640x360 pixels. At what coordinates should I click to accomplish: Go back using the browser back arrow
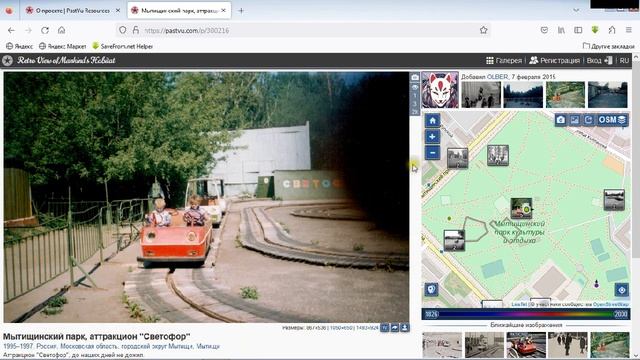coord(11,30)
